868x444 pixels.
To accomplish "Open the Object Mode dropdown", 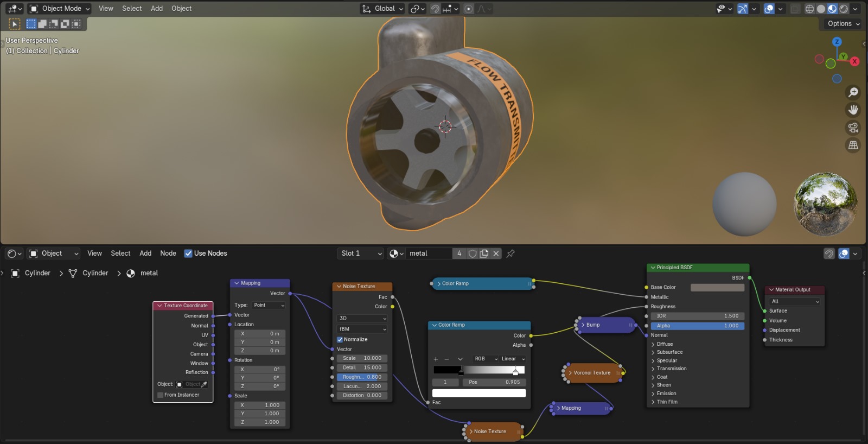I will 60,9.
